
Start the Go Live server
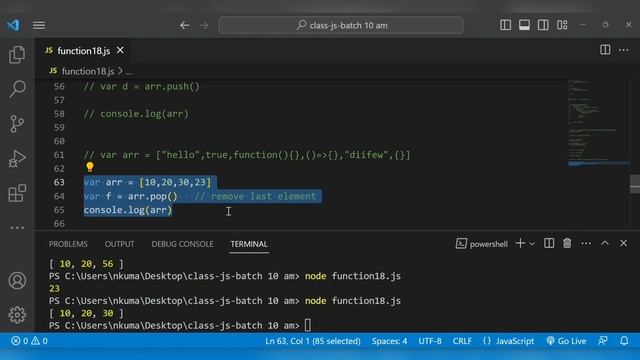566,341
